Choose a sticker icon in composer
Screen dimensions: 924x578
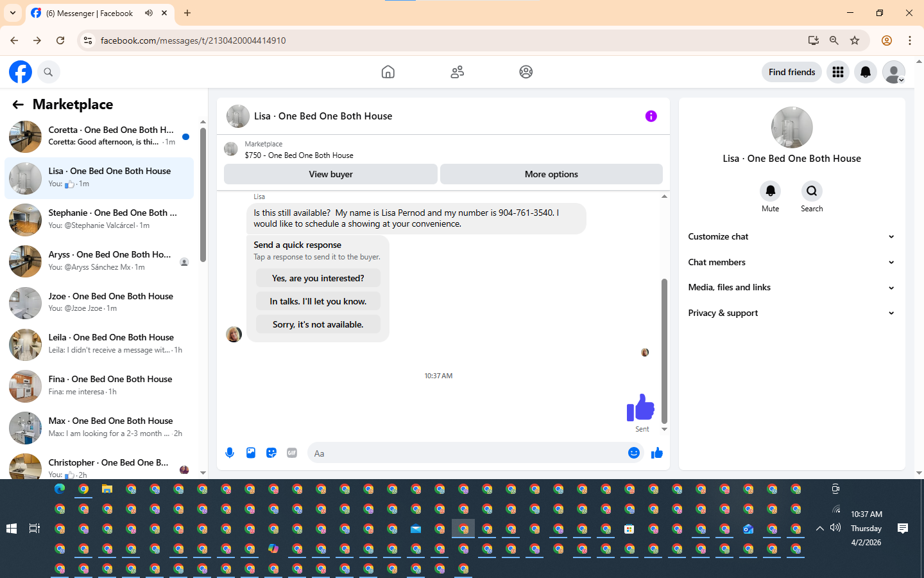[271, 453]
